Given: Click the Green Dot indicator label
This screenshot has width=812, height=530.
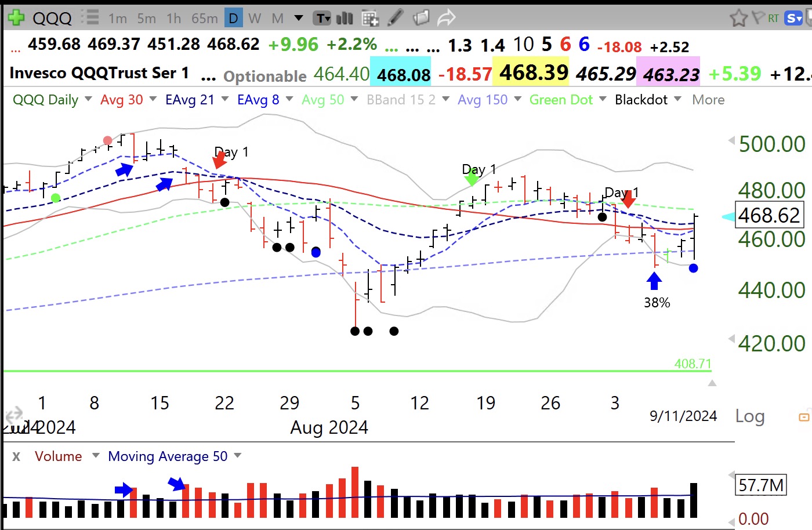Looking at the screenshot, I should pos(561,100).
